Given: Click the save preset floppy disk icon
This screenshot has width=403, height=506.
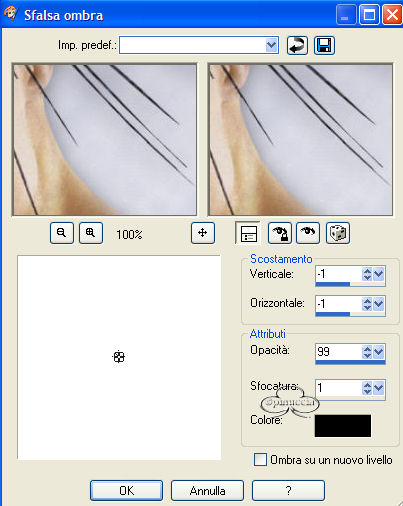Looking at the screenshot, I should [324, 45].
